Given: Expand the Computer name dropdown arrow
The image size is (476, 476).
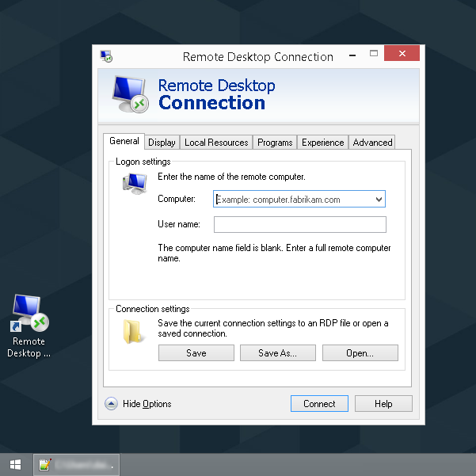Looking at the screenshot, I should coord(379,199).
